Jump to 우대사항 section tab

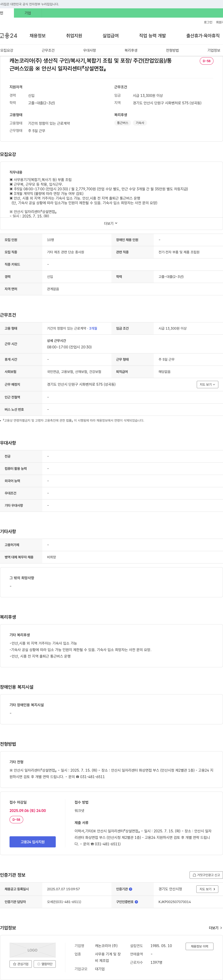click(90, 50)
